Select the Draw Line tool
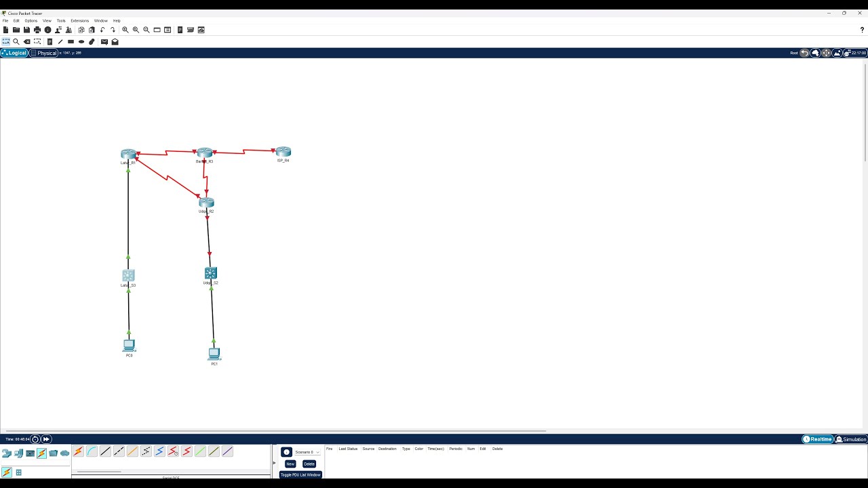The width and height of the screenshot is (868, 488). 60,41
